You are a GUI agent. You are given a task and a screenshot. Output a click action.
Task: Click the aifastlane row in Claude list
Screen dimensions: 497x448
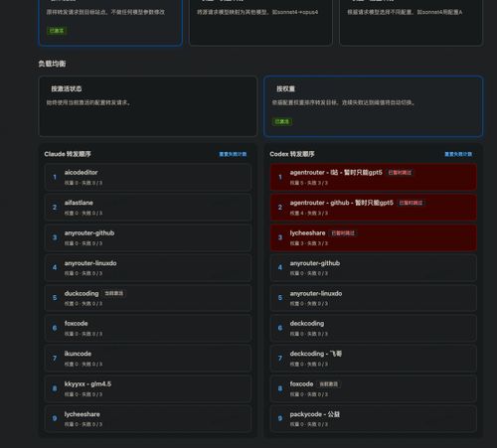(148, 208)
